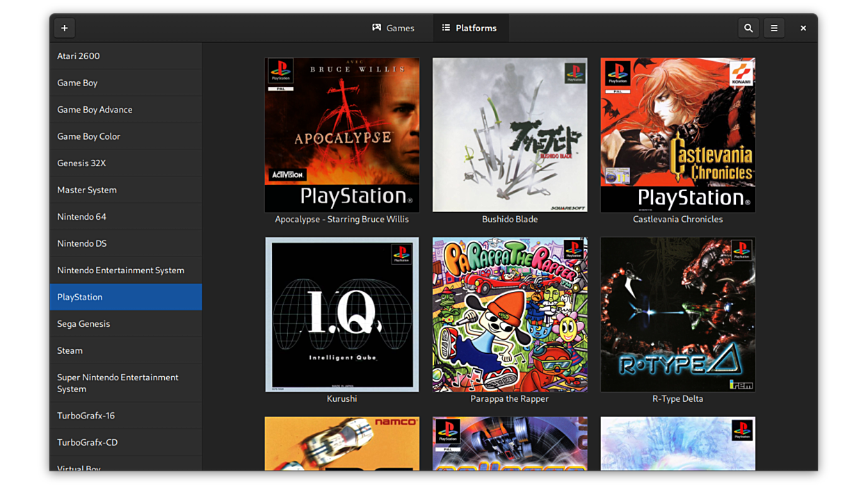Viewport: 868px width, 488px height.
Task: Launch Bushido Blade game cover
Action: coord(510,135)
